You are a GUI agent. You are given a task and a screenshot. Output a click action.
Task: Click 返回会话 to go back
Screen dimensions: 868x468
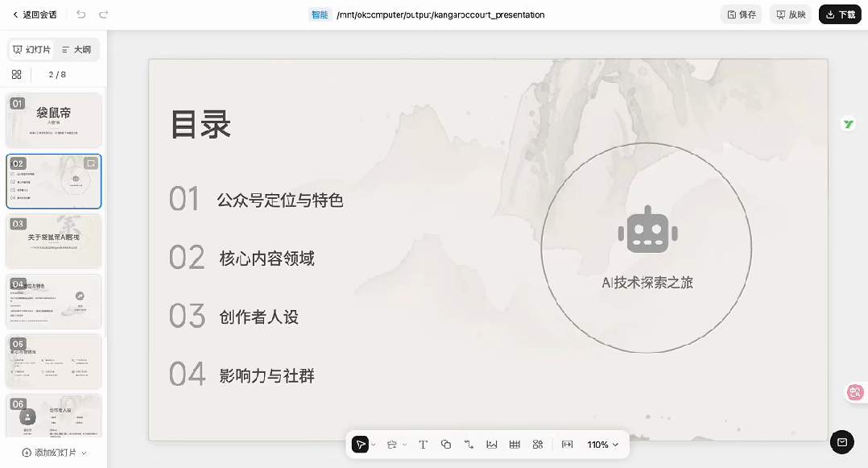[x=32, y=14]
